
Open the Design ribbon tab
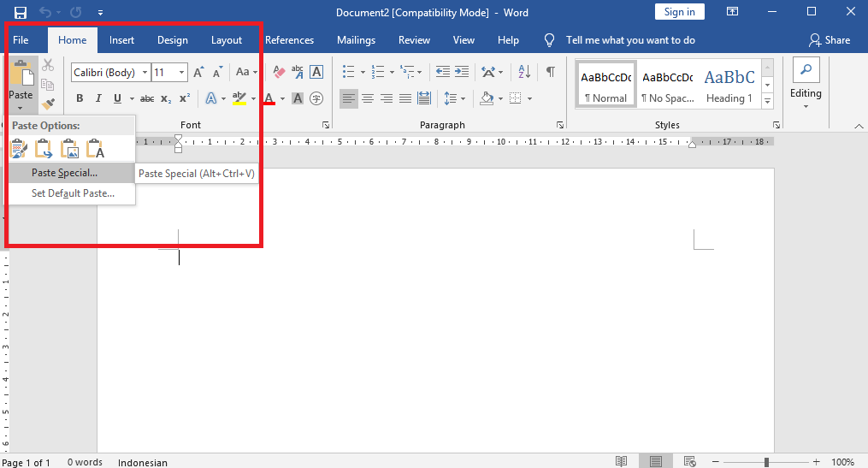point(172,40)
